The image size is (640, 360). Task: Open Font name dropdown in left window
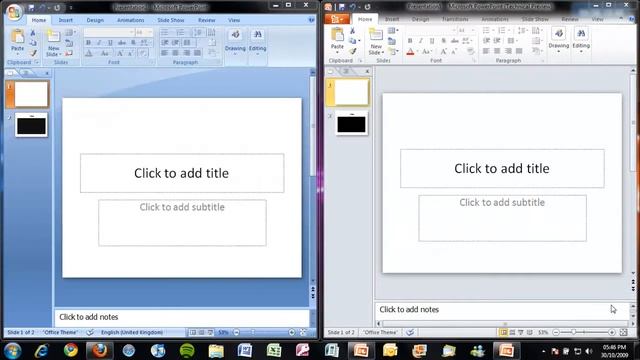tap(131, 32)
